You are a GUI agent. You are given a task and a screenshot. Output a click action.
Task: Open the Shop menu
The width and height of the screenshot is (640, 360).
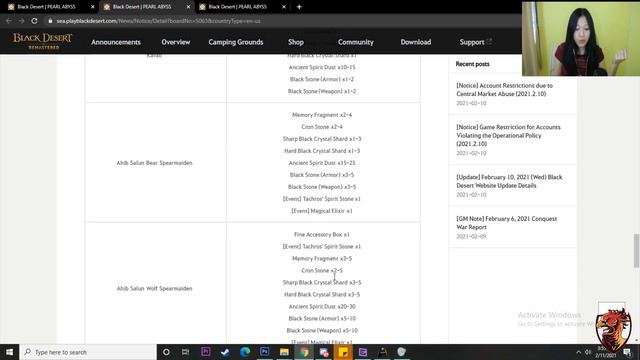click(296, 42)
